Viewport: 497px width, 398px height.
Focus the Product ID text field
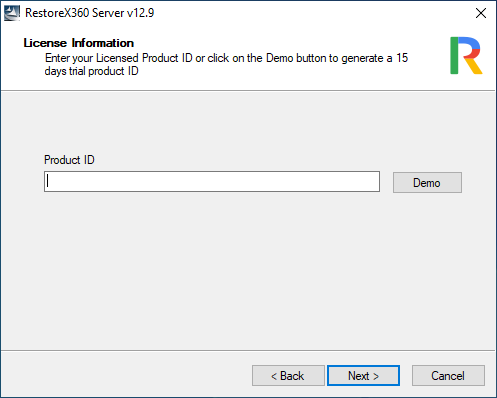point(212,182)
